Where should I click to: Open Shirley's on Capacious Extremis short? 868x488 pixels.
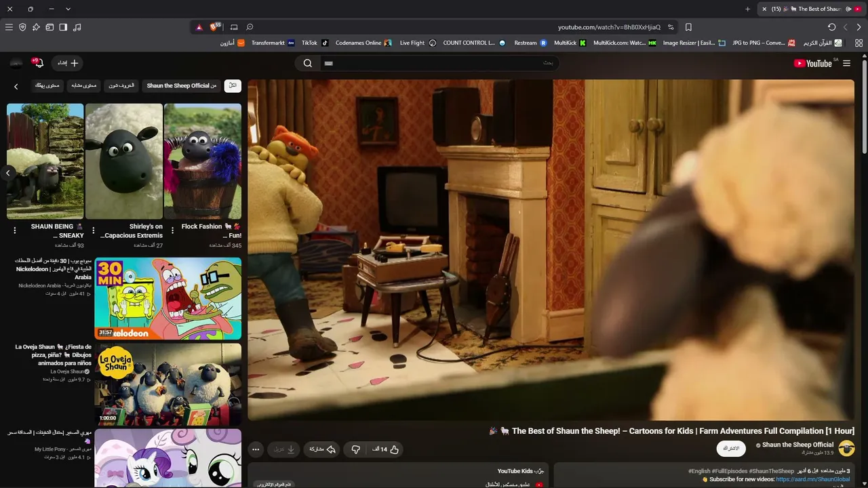pos(124,161)
